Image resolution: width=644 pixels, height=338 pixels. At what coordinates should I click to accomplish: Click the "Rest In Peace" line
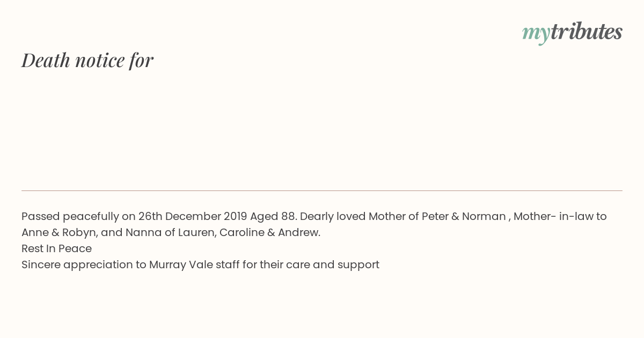point(56,248)
